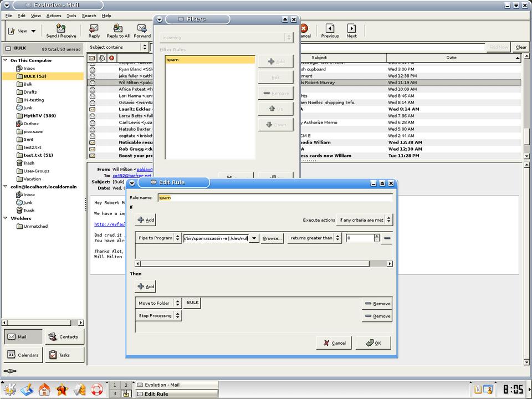This screenshot has height=399, width=532.
Task: Open the 'Pipe to Program' criteria dropdown
Action: point(158,238)
